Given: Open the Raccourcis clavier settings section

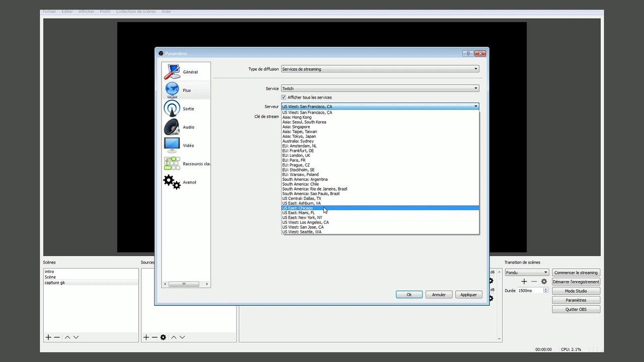Looking at the screenshot, I should (186, 164).
